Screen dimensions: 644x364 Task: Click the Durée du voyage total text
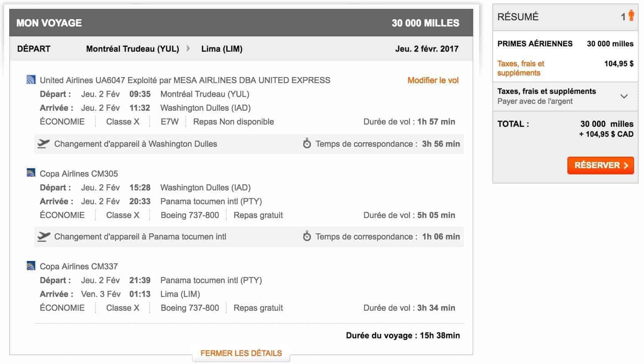(x=402, y=335)
